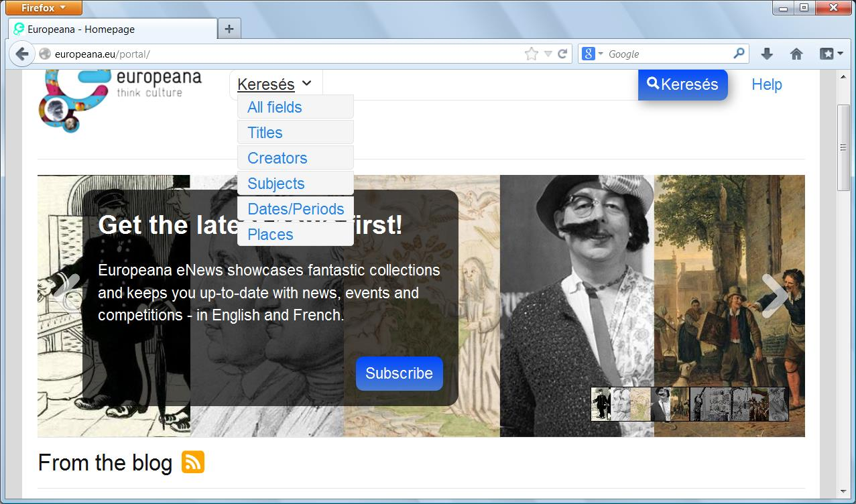
Task: Pick Places from the search menu
Action: click(x=295, y=235)
